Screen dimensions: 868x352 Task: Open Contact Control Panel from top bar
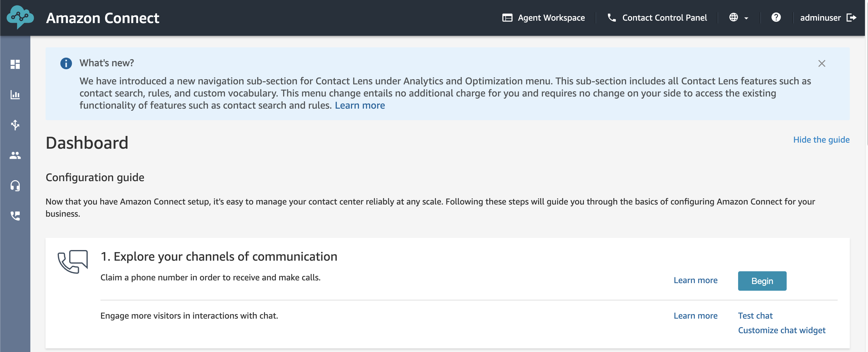tap(657, 18)
